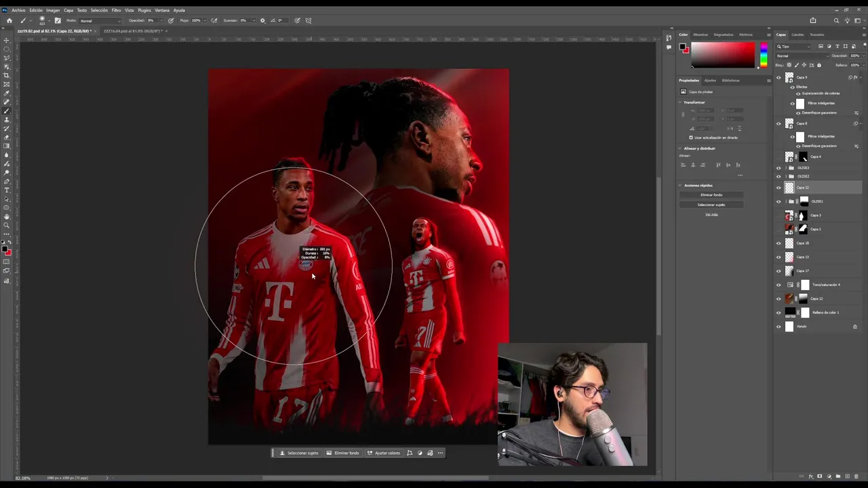868x488 pixels.
Task: Click Eliminar fondo in Properties panel
Action: tap(711, 195)
